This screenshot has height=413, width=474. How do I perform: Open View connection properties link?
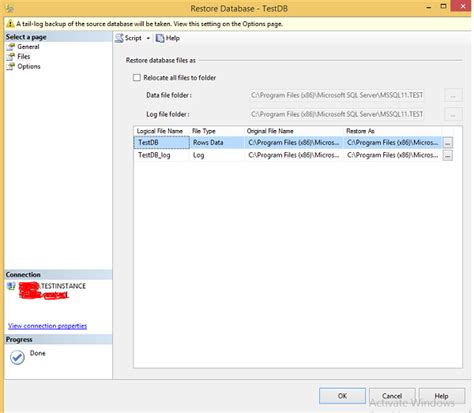coord(47,326)
